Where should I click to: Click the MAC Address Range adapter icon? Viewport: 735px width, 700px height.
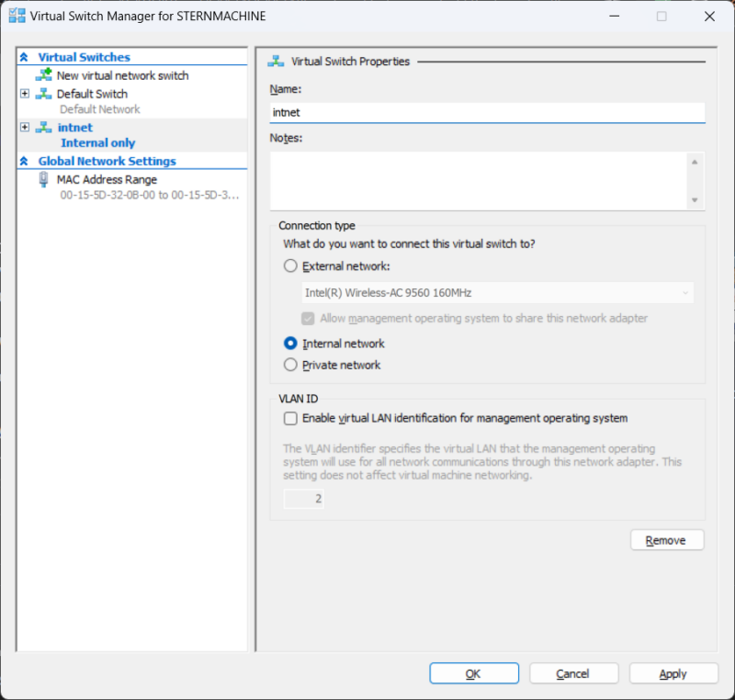pos(43,179)
